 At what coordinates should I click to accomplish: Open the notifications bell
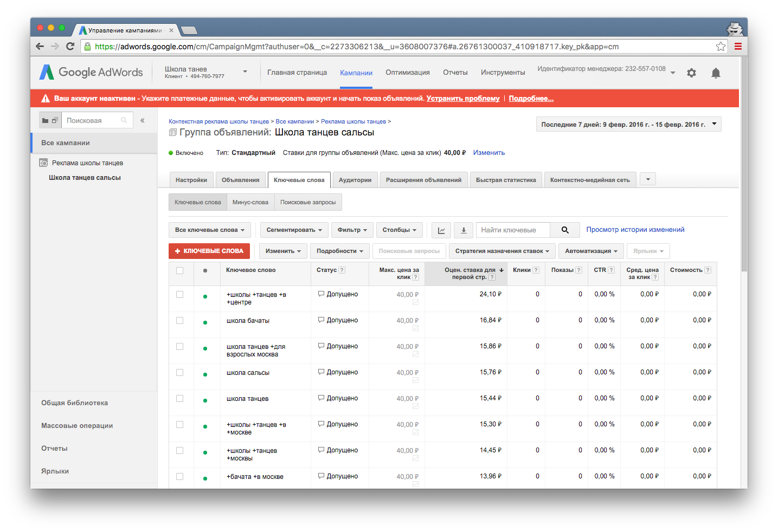[x=716, y=73]
